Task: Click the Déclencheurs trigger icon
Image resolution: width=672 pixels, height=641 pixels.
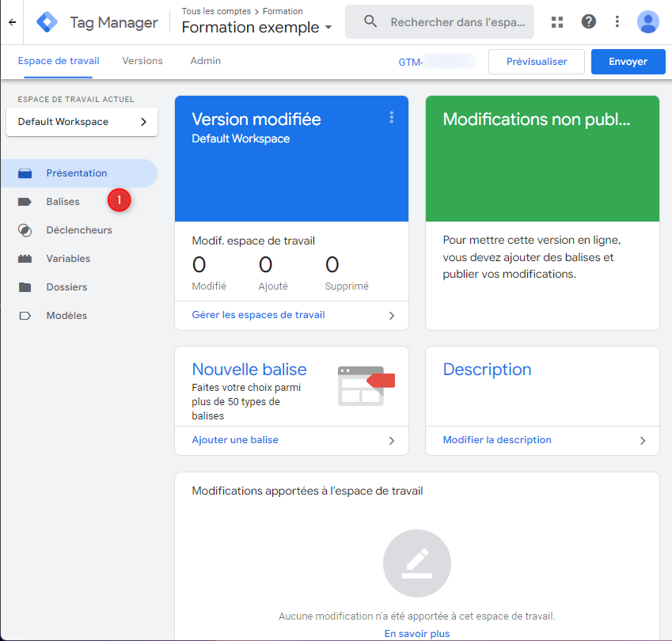Action: [x=25, y=230]
